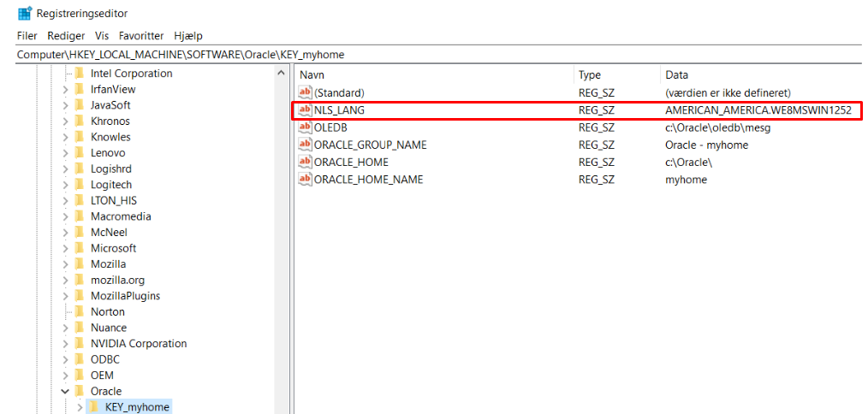Screen dimensions: 868x414
Task: Click the OEM folder icon
Action: (79, 376)
